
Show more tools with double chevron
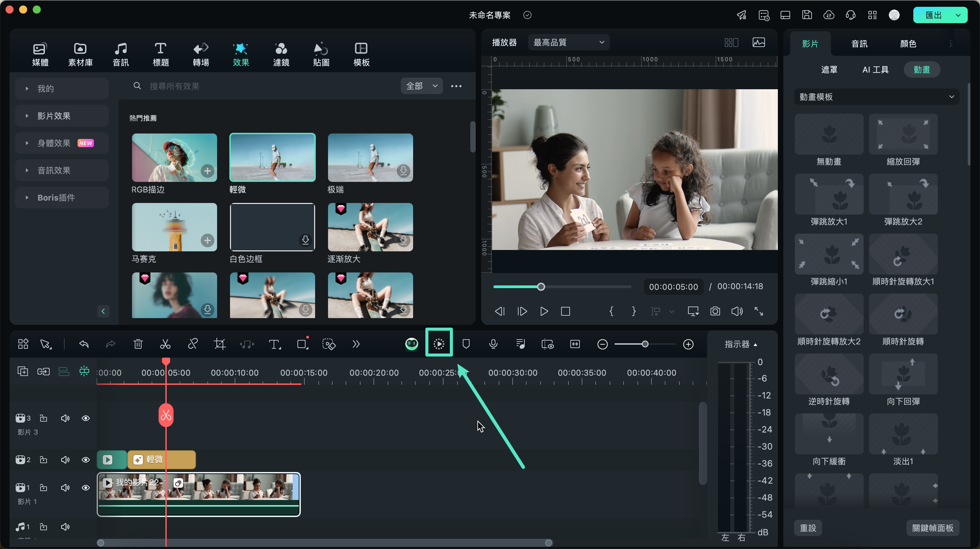pos(356,344)
